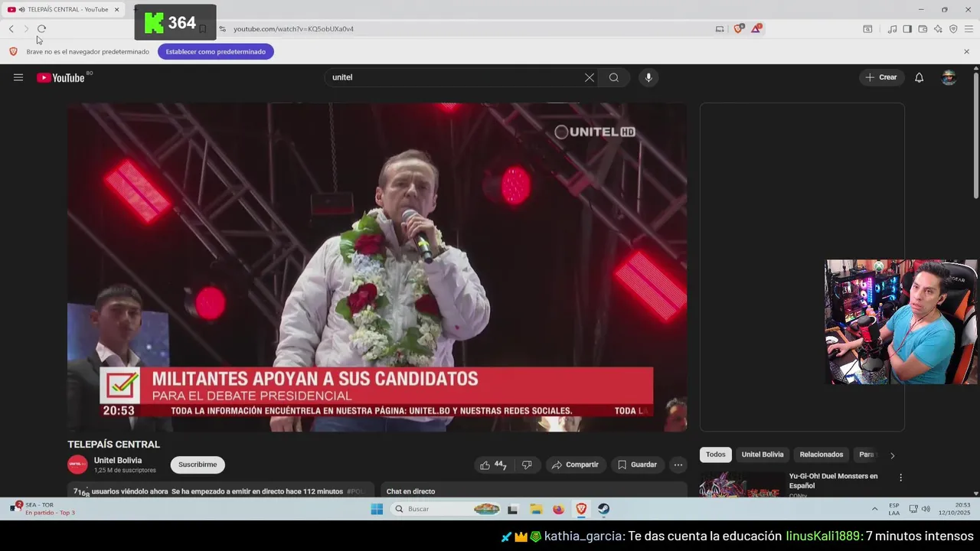The image size is (980, 551).
Task: Open the Brave VPN shield icon
Action: (x=953, y=29)
